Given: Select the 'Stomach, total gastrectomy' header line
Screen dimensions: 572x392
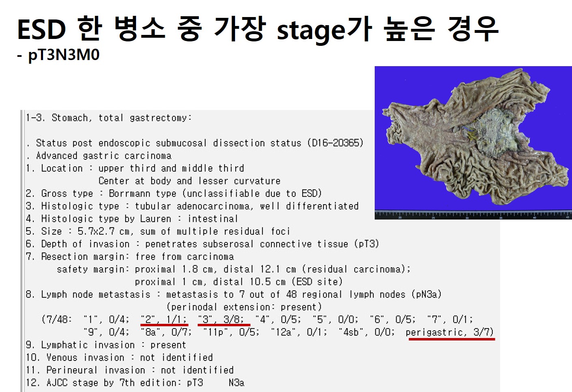Looking at the screenshot, I should [x=108, y=118].
